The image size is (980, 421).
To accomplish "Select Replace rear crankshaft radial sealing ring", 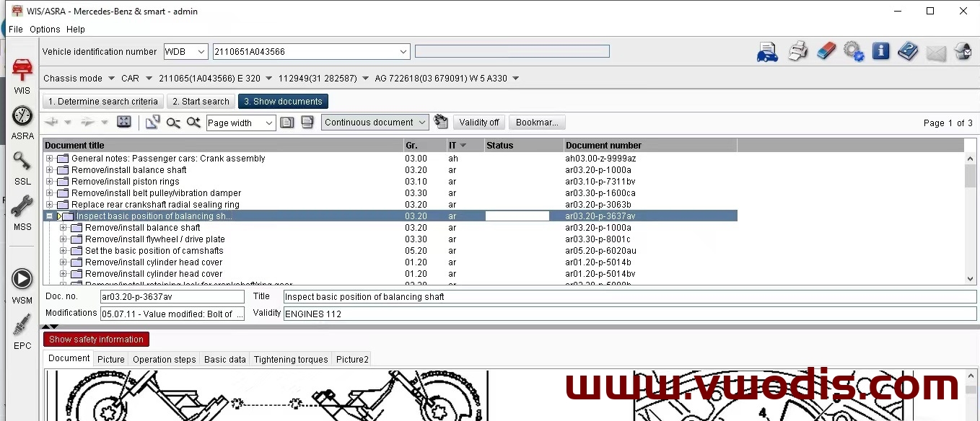I will point(155,205).
